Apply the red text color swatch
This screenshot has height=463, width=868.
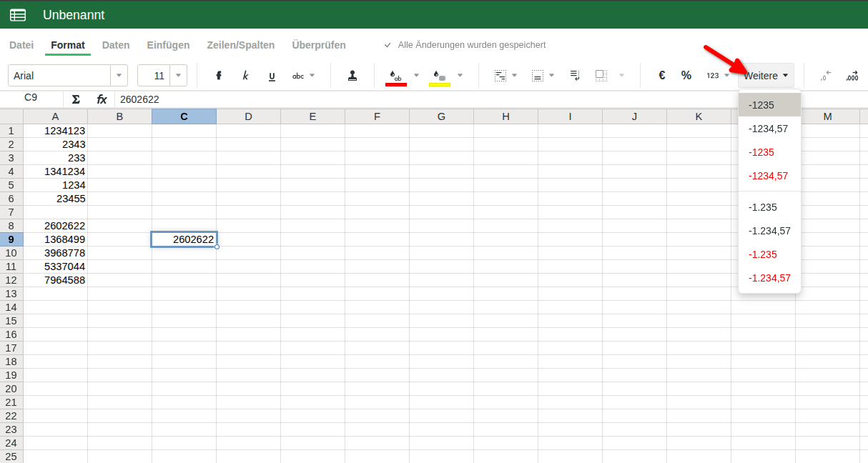point(395,76)
